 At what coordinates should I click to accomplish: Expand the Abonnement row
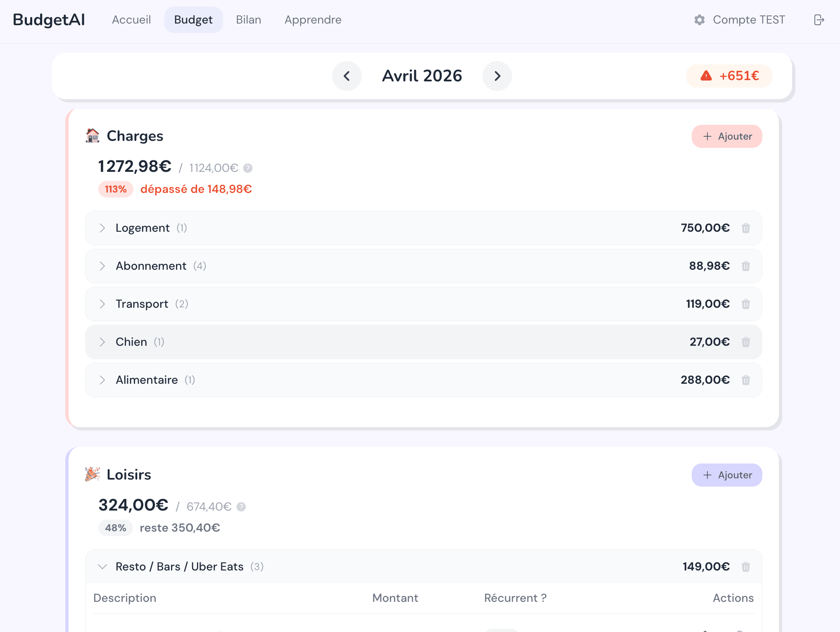tap(102, 266)
